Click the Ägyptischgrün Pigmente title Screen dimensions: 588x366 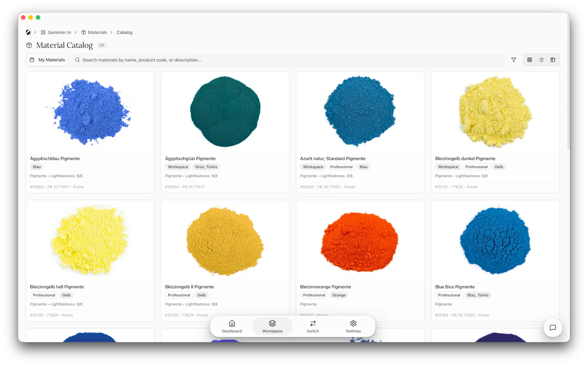coord(190,159)
